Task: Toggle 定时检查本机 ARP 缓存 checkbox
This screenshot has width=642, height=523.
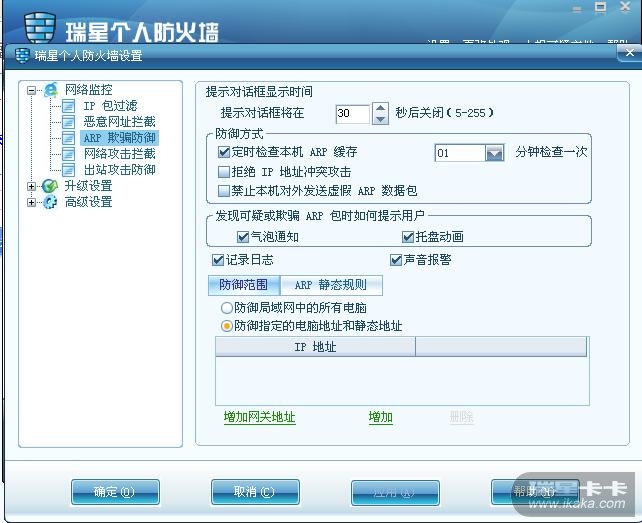Action: coord(224,152)
